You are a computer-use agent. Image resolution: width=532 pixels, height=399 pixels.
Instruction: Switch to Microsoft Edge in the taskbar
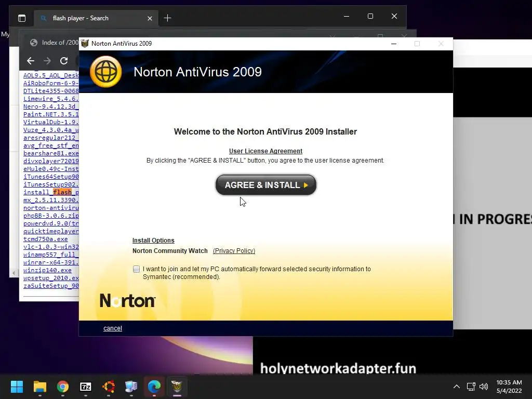154,387
